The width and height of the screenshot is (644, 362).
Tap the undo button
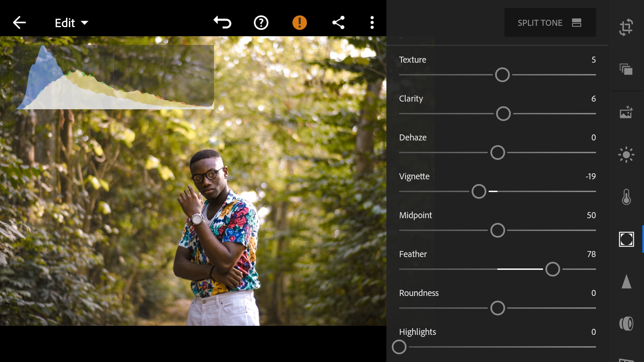click(x=222, y=22)
